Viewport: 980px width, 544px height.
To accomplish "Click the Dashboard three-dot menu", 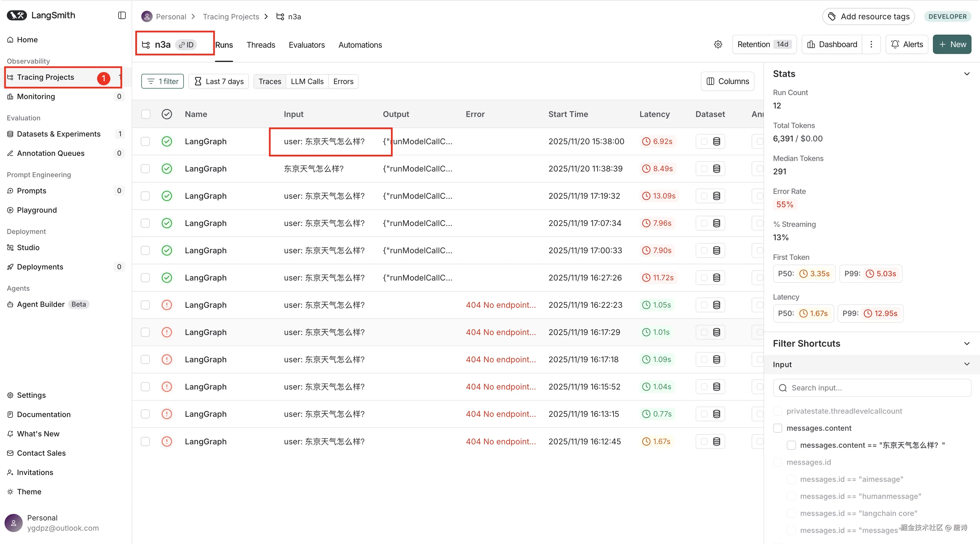I will (x=871, y=45).
